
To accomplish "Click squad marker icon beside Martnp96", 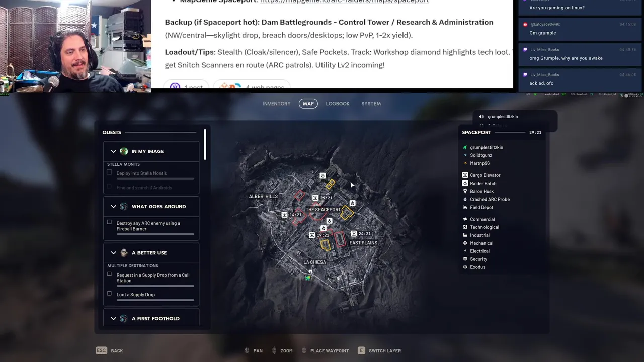I will [465, 163].
